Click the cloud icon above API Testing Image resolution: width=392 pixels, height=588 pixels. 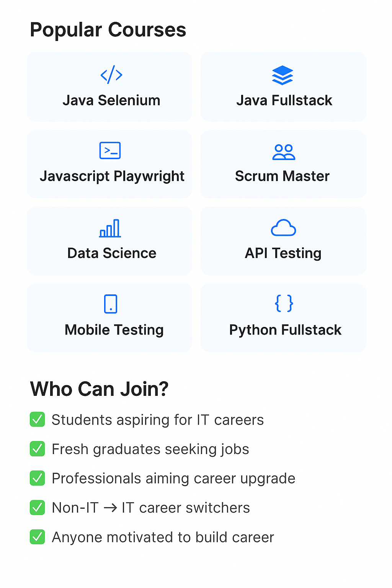tap(283, 228)
